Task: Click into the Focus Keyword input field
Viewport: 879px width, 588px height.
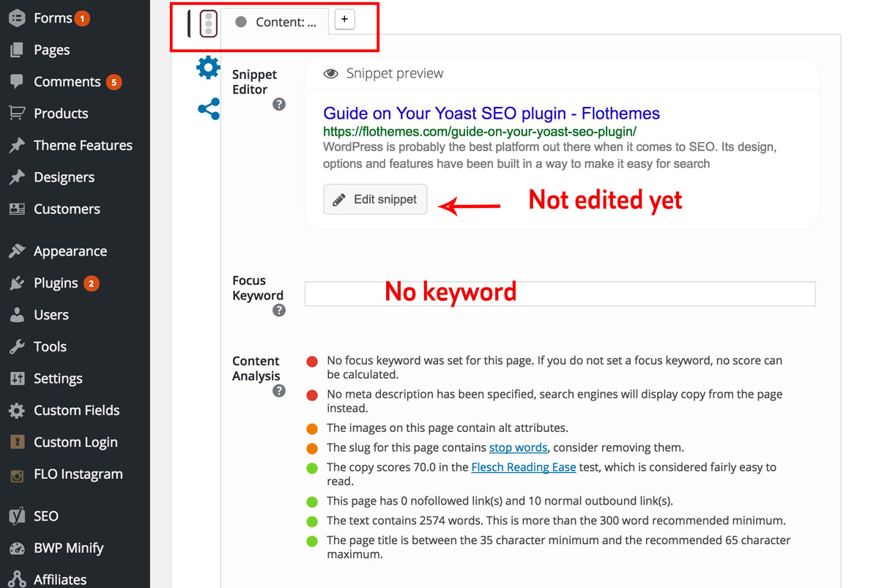Action: (560, 294)
